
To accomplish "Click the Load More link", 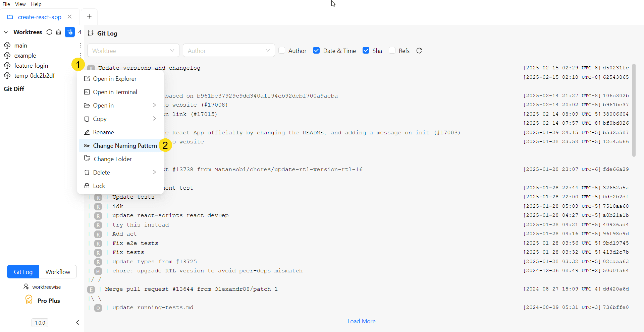I will pyautogui.click(x=361, y=321).
